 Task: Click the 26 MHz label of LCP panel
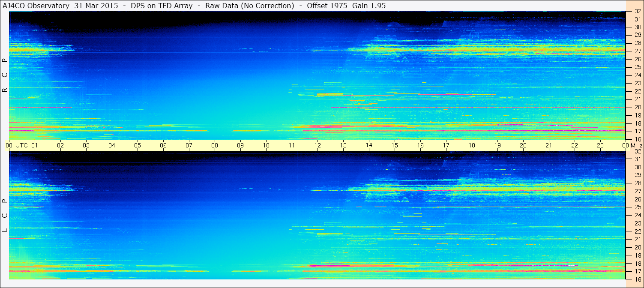click(x=637, y=199)
